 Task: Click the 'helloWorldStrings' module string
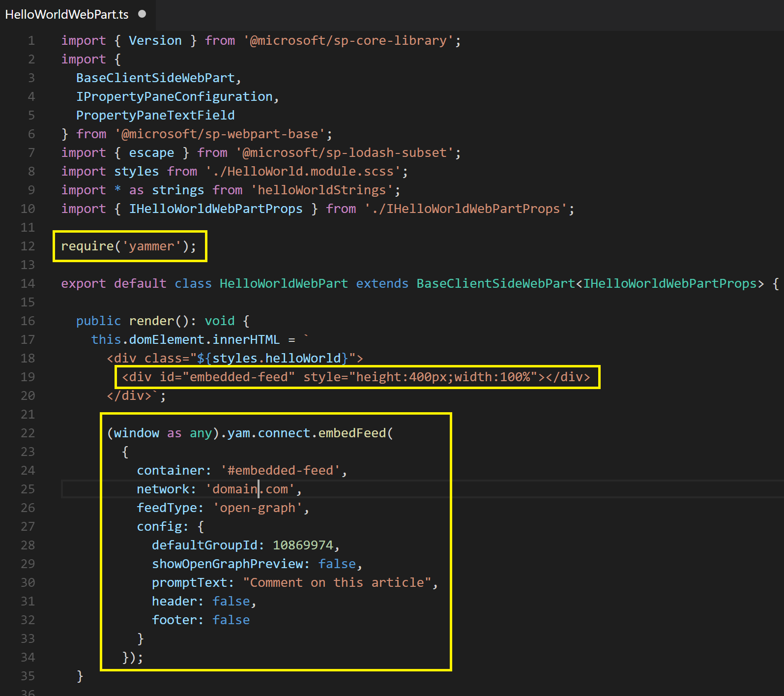322,190
